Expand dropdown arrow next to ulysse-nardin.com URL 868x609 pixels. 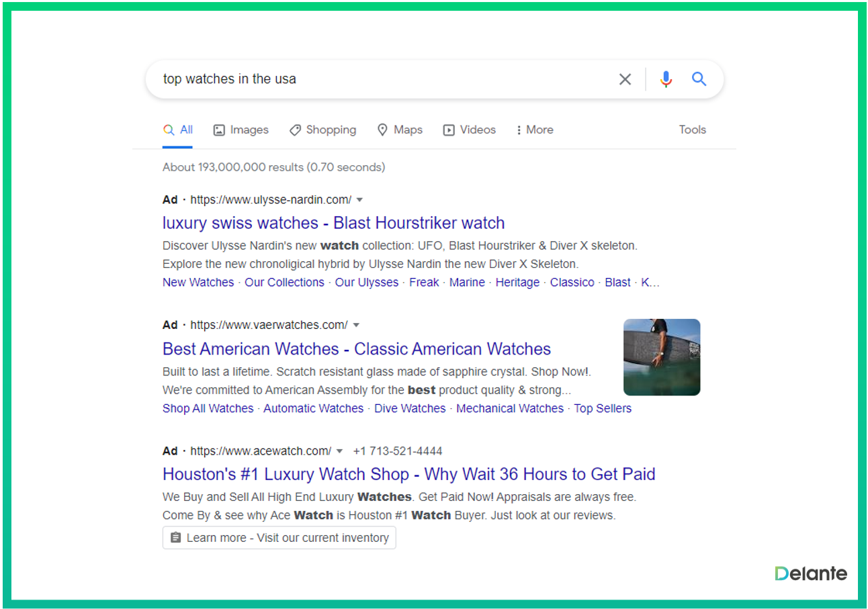pos(359,200)
